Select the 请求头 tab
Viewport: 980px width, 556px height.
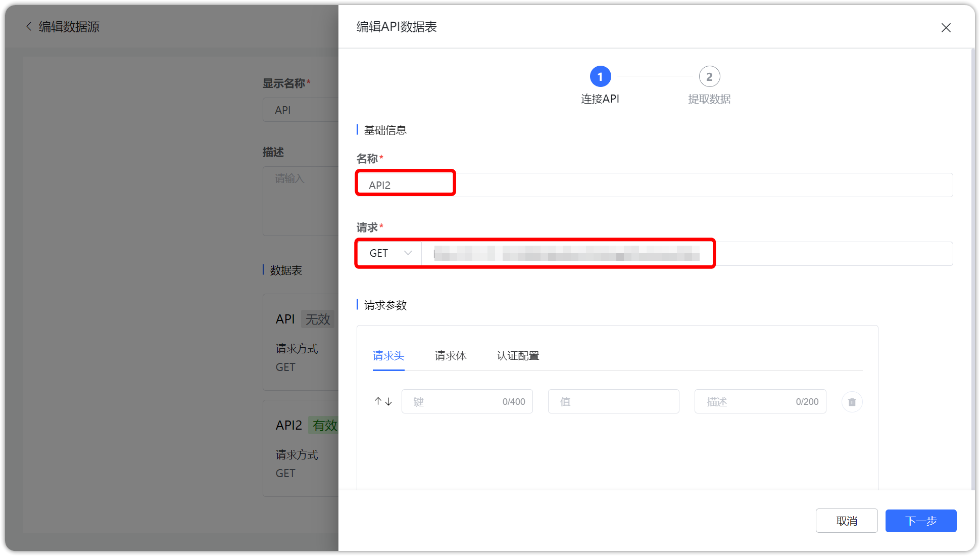(x=388, y=356)
